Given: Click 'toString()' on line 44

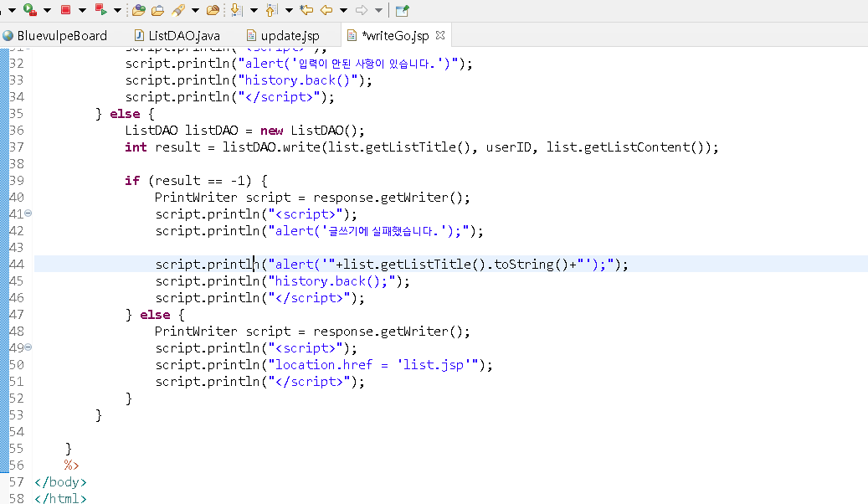Looking at the screenshot, I should [532, 265].
